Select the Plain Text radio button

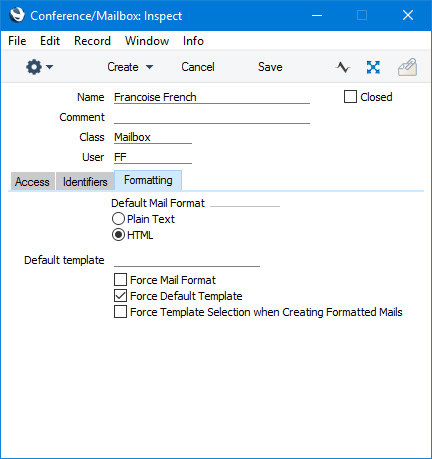click(x=118, y=219)
